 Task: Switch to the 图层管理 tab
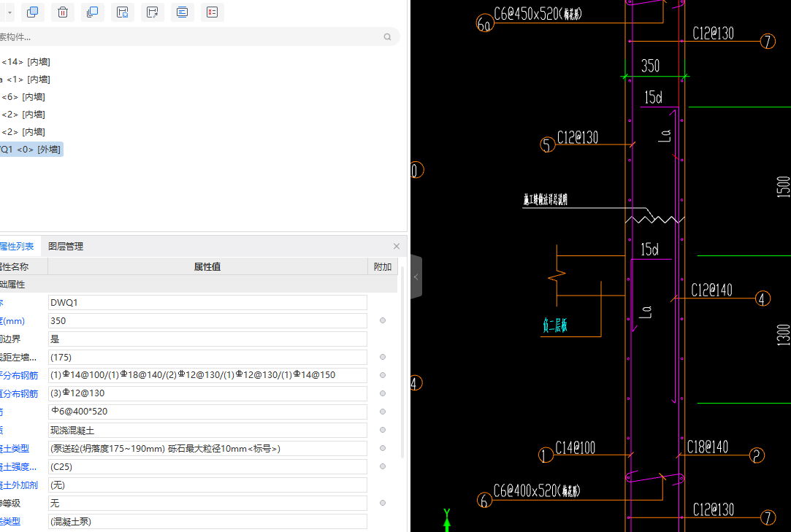(x=66, y=247)
